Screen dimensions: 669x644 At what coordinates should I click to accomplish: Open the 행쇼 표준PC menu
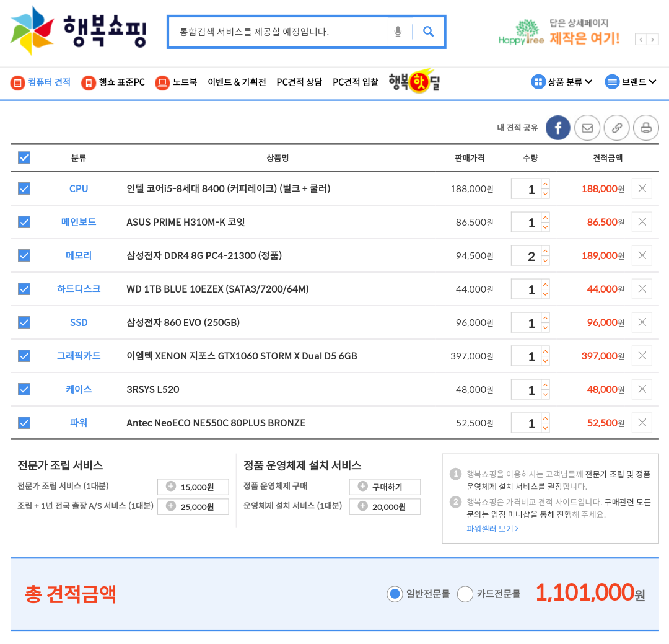[x=113, y=82]
